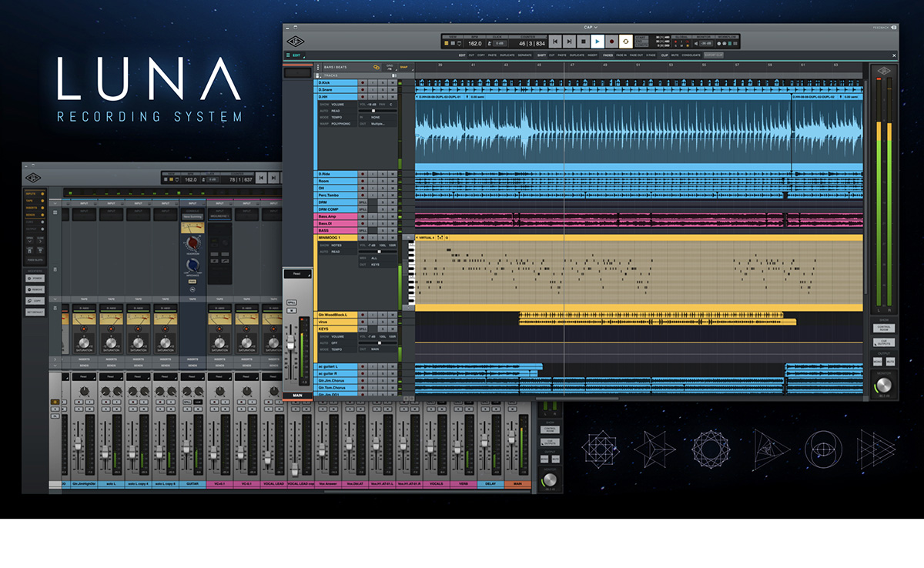The height and width of the screenshot is (568, 924).
Task: Click the EDIT view button at top left
Action: coord(295,55)
